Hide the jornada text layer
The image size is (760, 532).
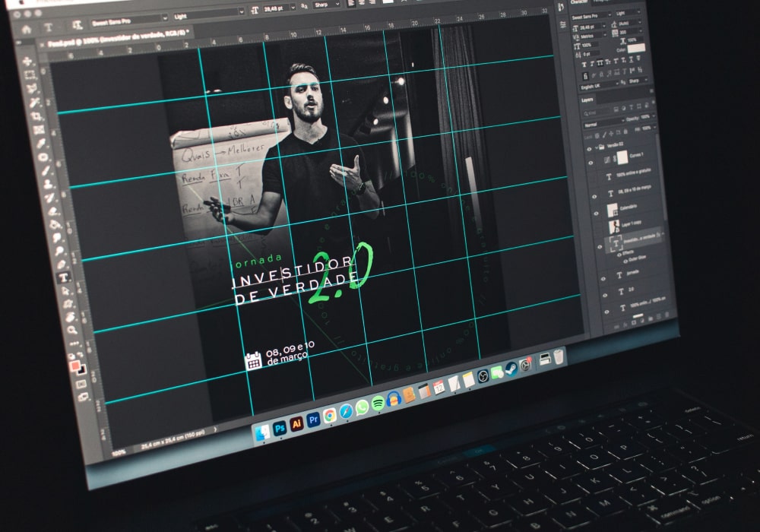pos(603,279)
